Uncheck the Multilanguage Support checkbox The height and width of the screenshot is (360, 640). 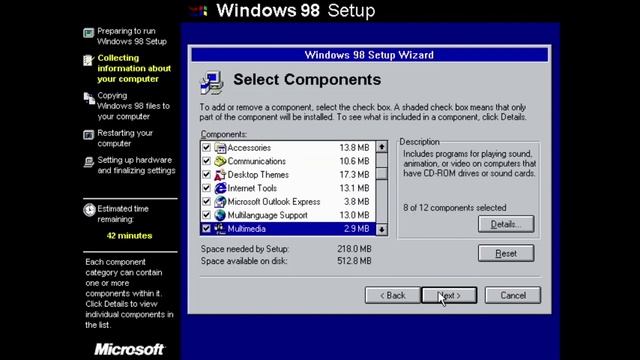(x=207, y=215)
